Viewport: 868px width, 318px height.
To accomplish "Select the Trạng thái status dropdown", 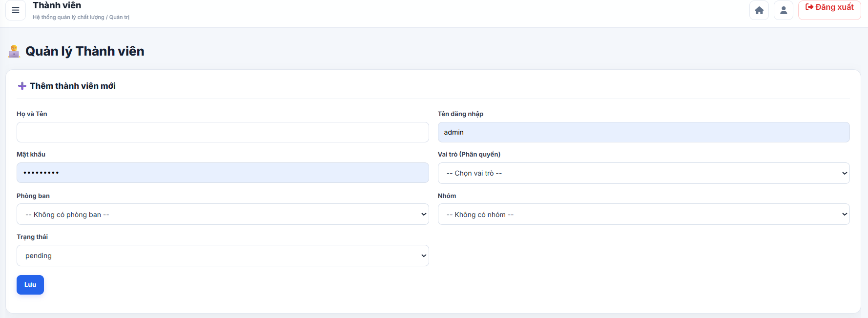I will [x=223, y=256].
